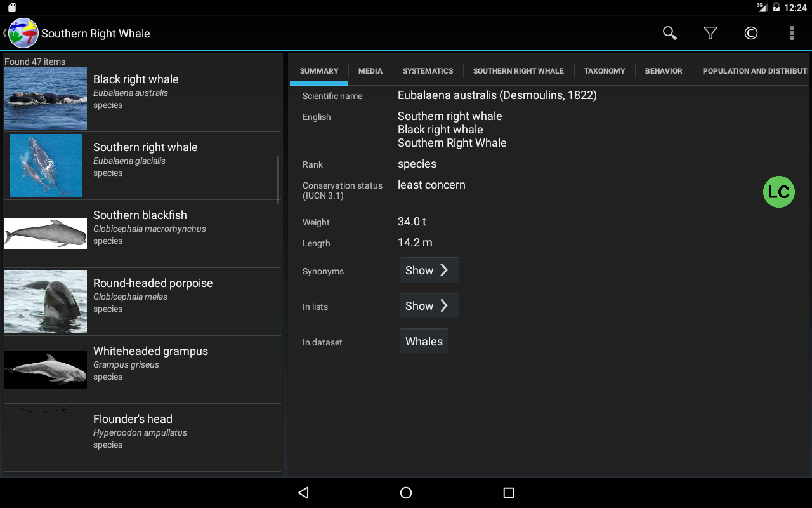812x508 pixels.
Task: Tap the 3G signal indicator icon
Action: tap(762, 7)
